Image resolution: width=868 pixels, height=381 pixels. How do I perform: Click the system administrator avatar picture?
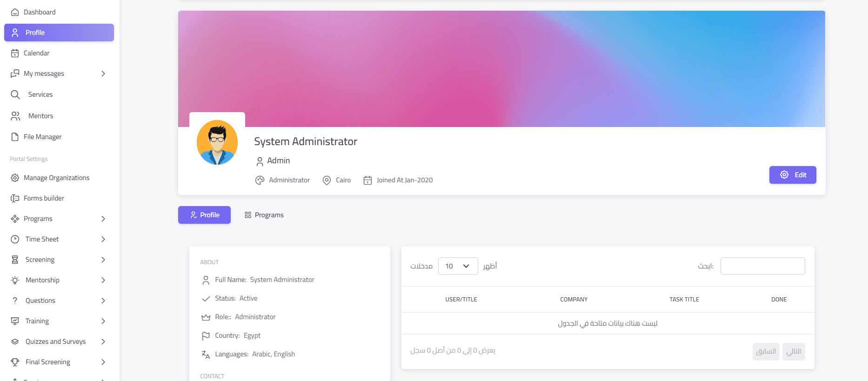point(217,142)
